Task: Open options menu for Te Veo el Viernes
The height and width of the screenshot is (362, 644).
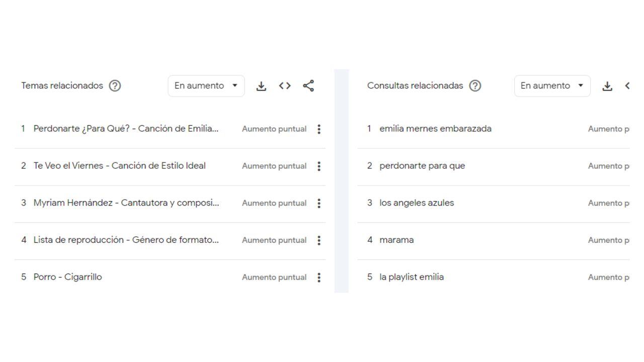Action: (x=319, y=166)
